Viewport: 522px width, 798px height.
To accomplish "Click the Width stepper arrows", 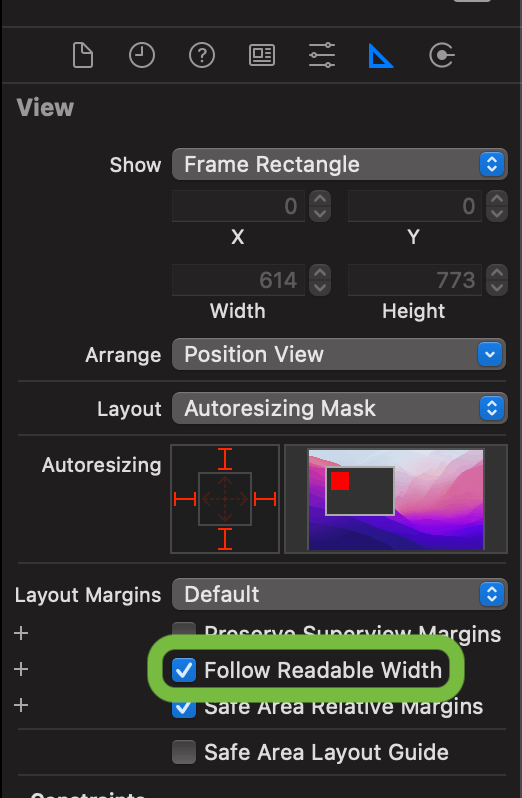I will click(x=320, y=280).
